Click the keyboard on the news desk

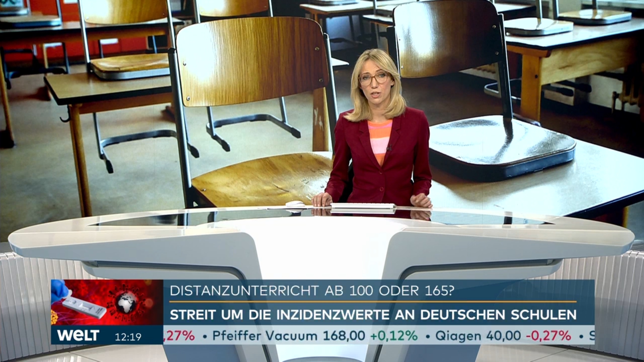(x=363, y=206)
